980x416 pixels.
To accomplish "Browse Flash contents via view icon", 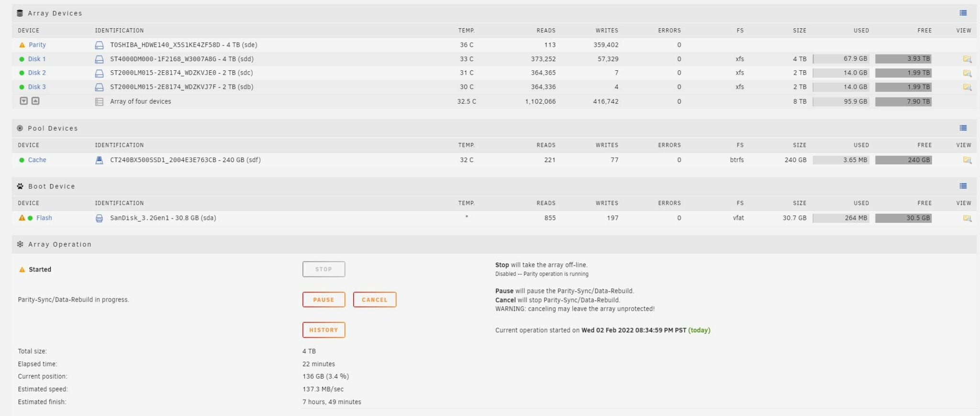I will coord(967,218).
